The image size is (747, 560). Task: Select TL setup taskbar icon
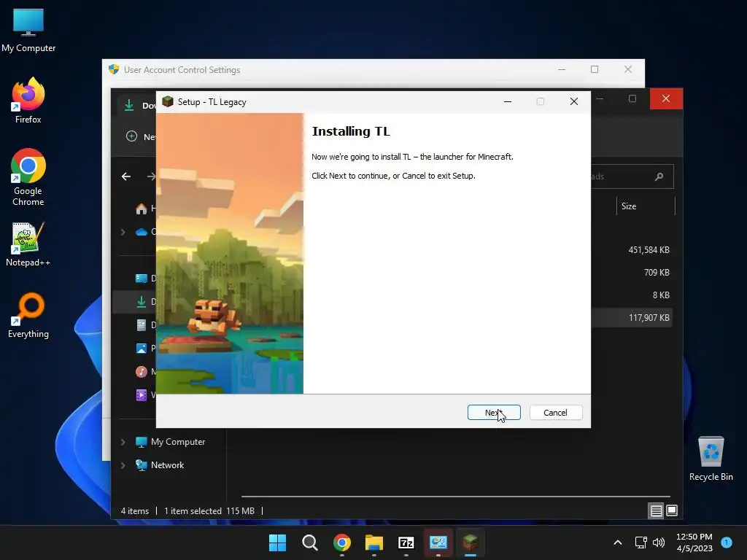pos(471,542)
